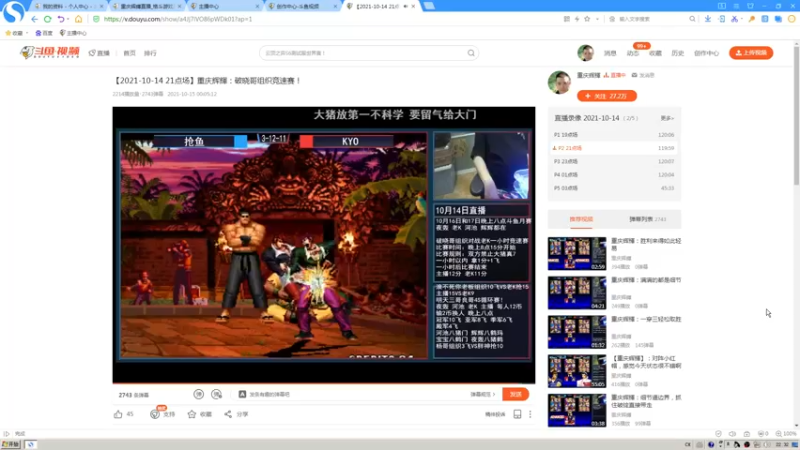Open the 收藏 bookmarks folder dropdown
This screenshot has height=450, width=800.
(16, 33)
